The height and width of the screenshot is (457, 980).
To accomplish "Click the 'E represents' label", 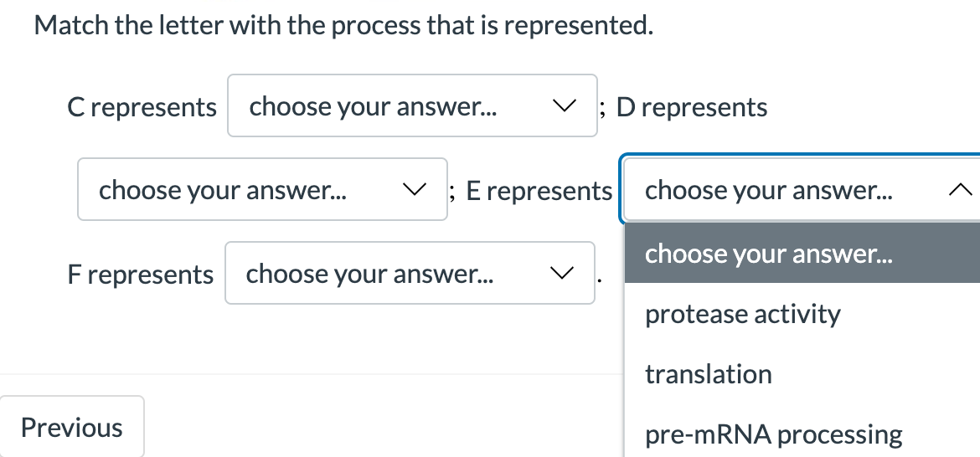I will pyautogui.click(x=539, y=191).
